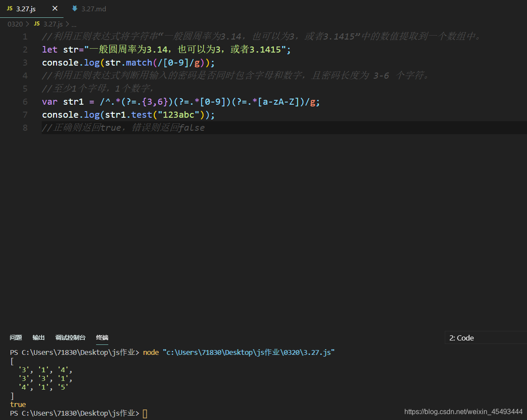This screenshot has width=527, height=420.
Task: Click the 'true' output in the terminal
Action: [18, 404]
